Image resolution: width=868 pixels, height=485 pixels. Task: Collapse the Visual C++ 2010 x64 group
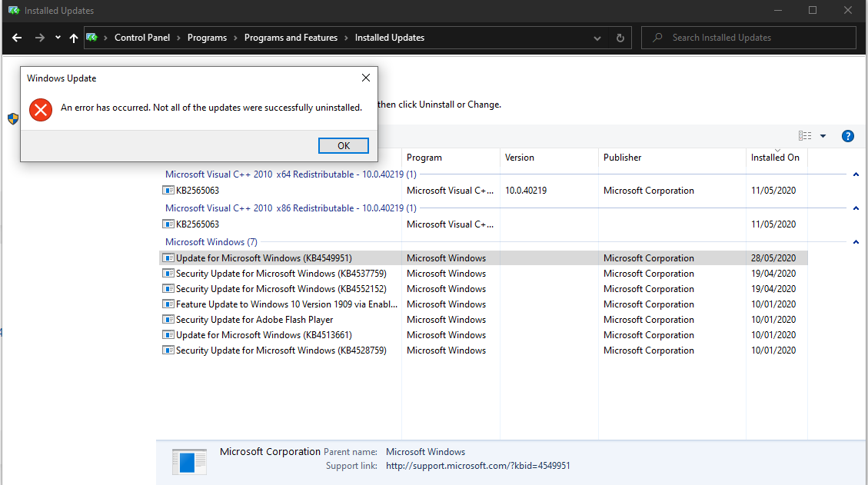pos(856,174)
